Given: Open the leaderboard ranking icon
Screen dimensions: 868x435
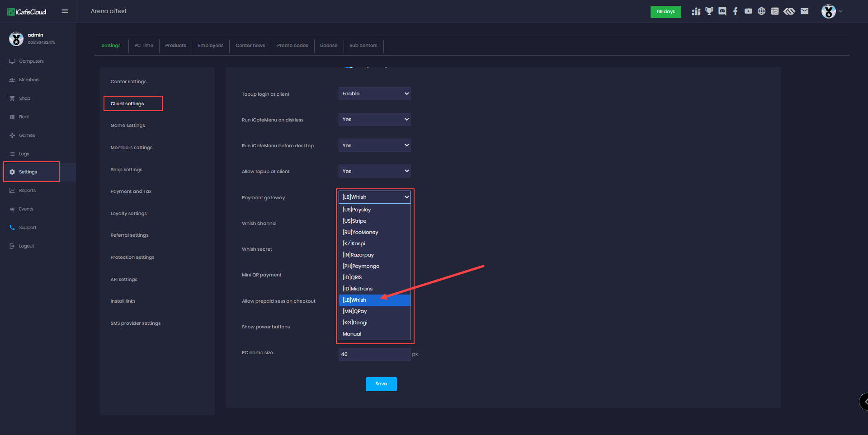Looking at the screenshot, I should click(696, 11).
